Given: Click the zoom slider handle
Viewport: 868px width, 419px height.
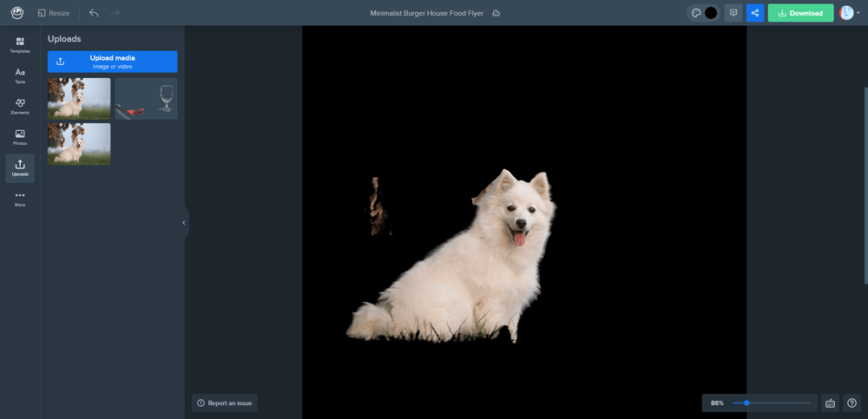Looking at the screenshot, I should point(746,403).
